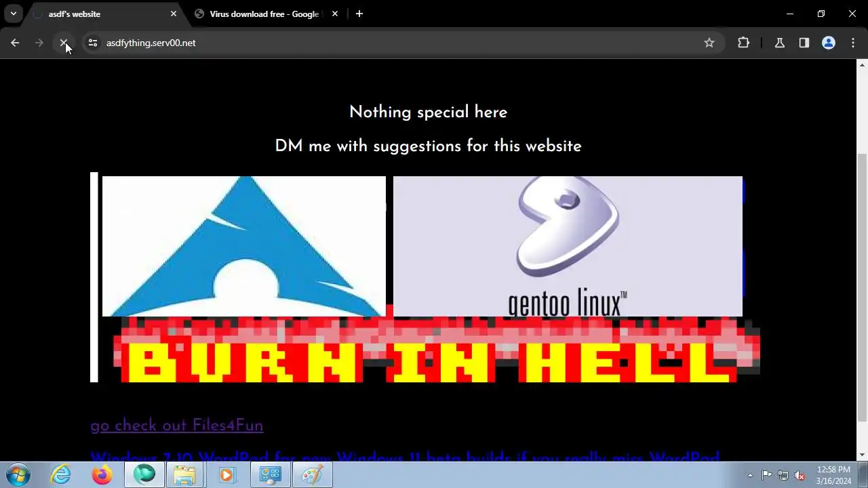
Task: Open the Extensions puzzle icon
Action: pos(744,43)
